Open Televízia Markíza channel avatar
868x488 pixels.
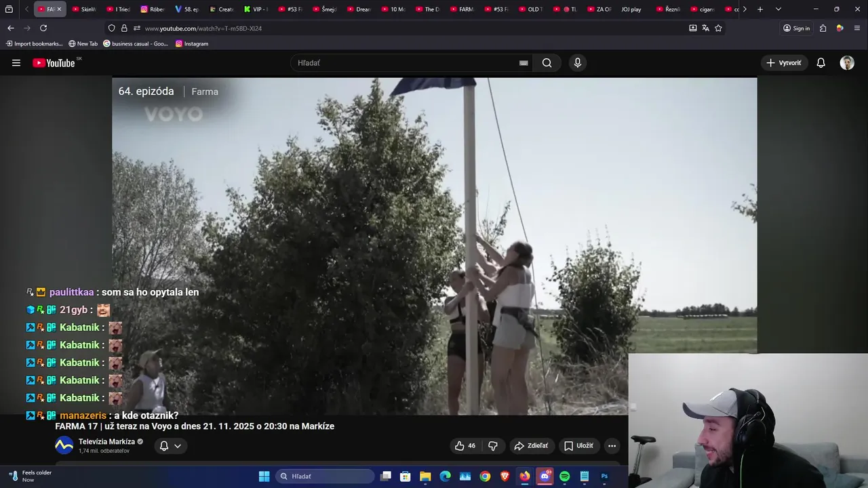pos(64,445)
